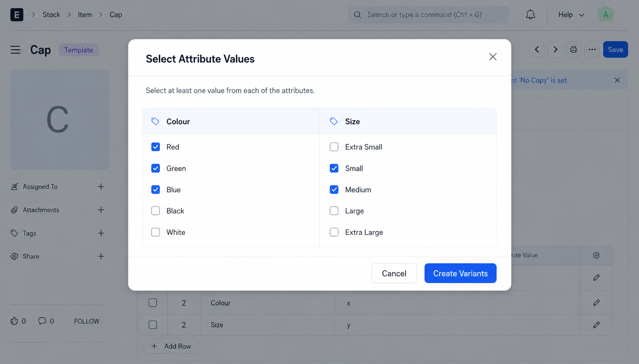
Task: Click the paperclip Attachments icon
Action: point(14,210)
